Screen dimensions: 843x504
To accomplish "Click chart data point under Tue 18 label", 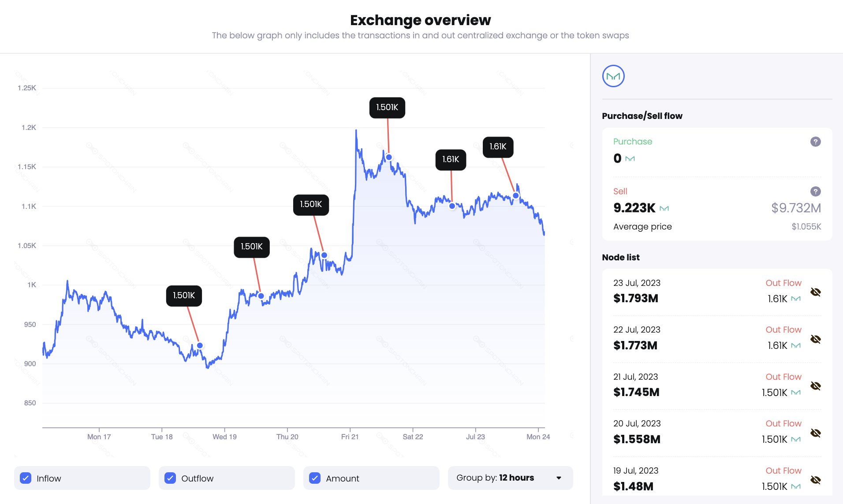I will coord(200,345).
